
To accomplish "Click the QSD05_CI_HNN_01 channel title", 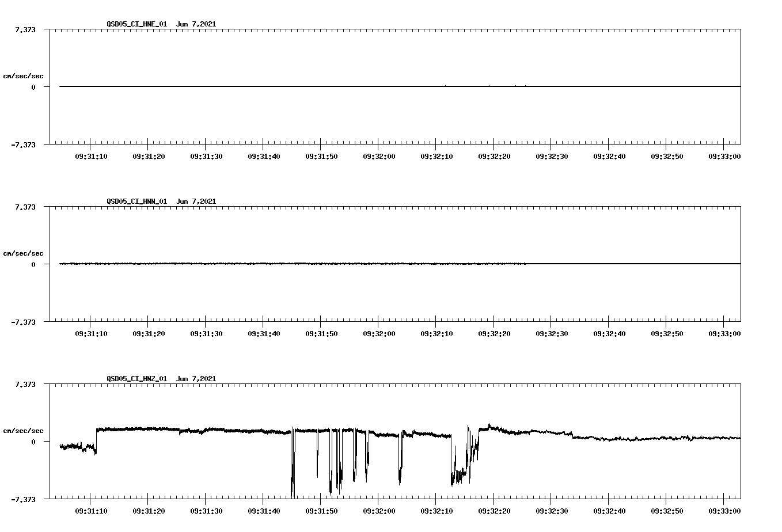I will point(137,202).
